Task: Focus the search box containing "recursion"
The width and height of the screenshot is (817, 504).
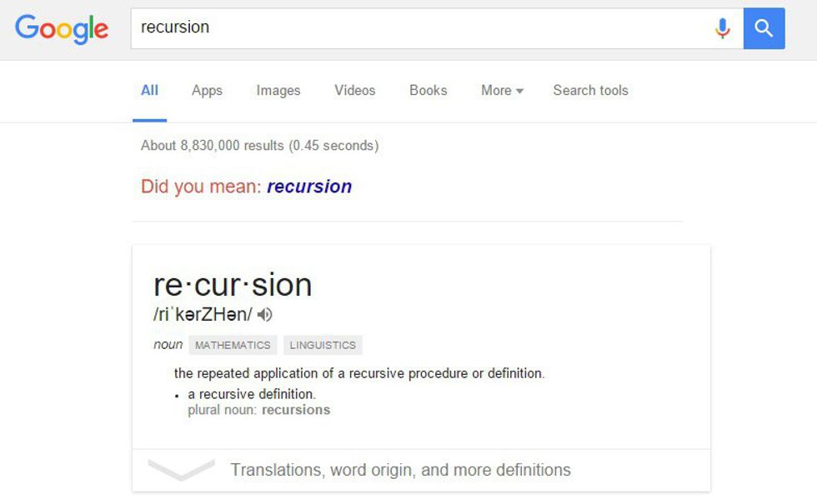Action: point(417,28)
